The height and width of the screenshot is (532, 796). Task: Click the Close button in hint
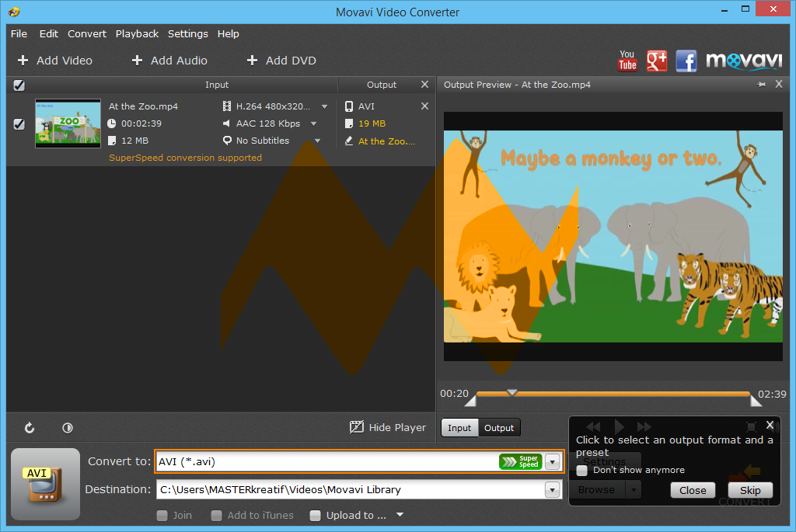[x=693, y=490]
